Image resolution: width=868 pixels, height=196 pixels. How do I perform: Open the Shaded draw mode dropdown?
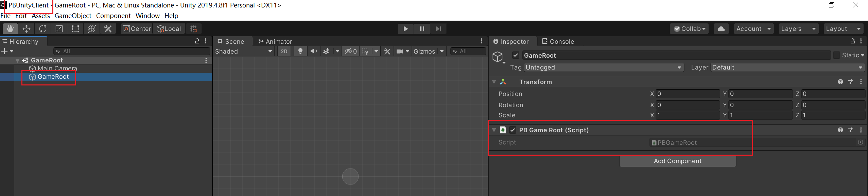244,51
